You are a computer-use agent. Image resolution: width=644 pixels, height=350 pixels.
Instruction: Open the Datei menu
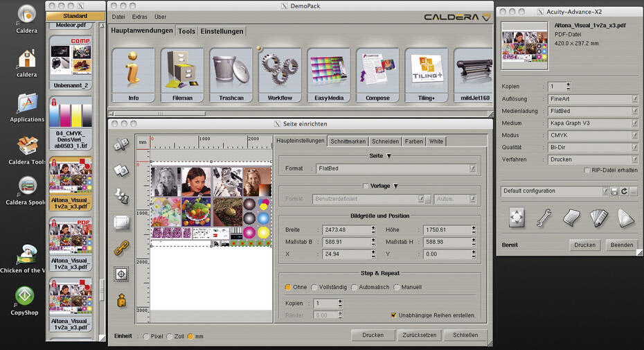point(118,17)
